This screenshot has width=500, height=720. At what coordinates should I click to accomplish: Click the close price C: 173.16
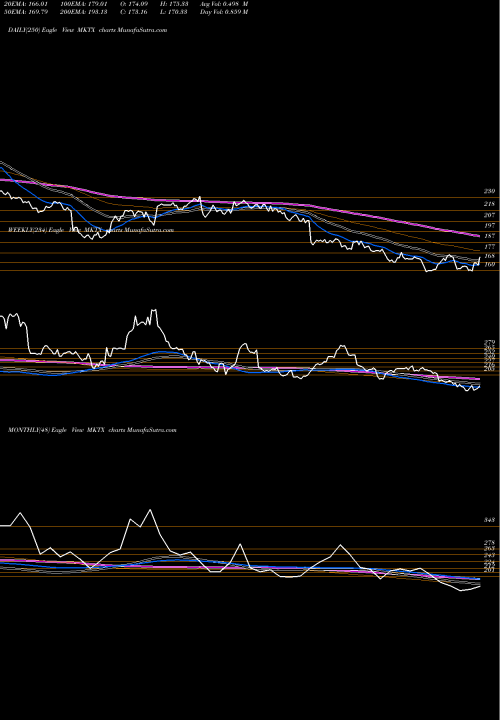coord(135,12)
